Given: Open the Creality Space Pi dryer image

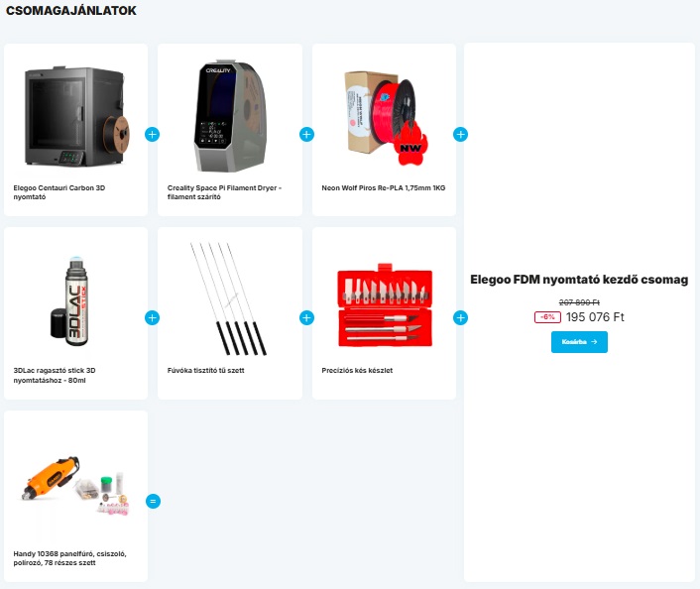Looking at the screenshot, I should [230, 116].
